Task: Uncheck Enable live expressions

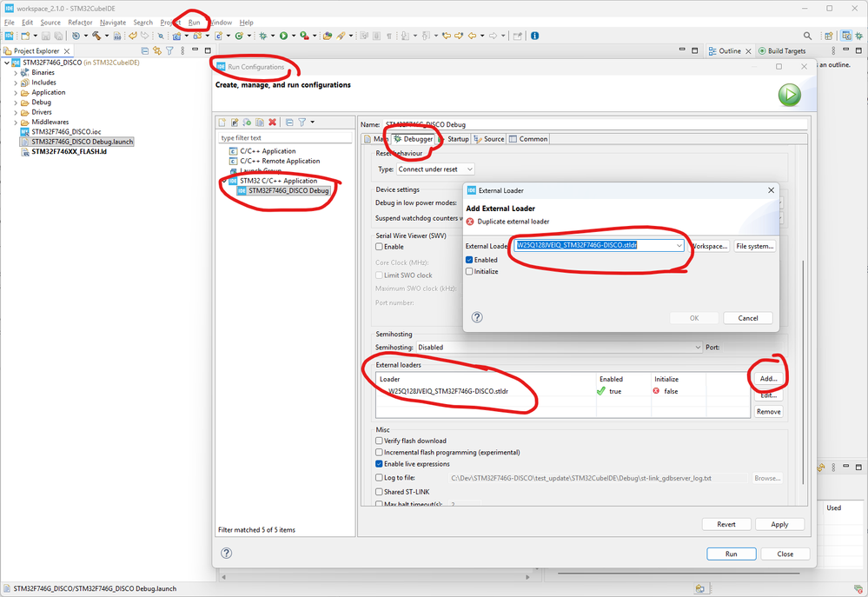Action: pyautogui.click(x=379, y=464)
